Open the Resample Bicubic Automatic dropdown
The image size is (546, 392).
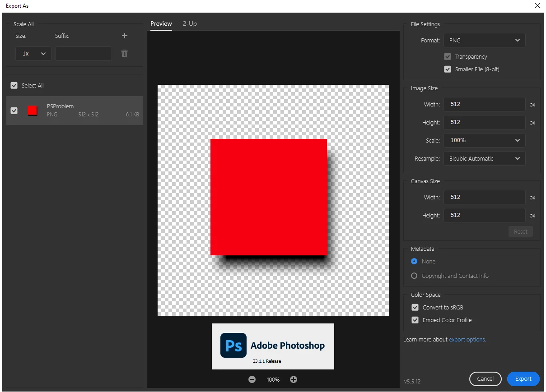[485, 158]
